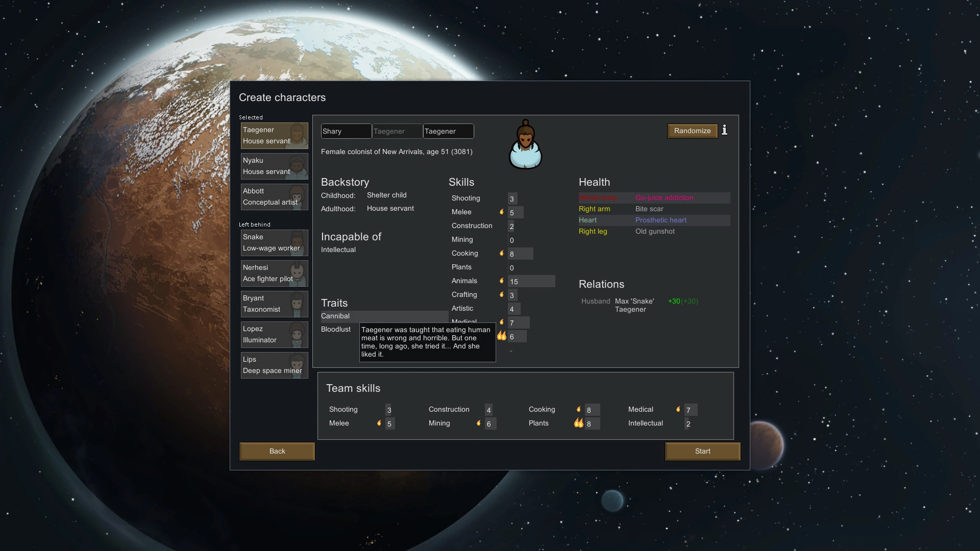980x551 pixels.
Task: Expand the Bloodlust trait tooltip description
Action: click(x=336, y=330)
